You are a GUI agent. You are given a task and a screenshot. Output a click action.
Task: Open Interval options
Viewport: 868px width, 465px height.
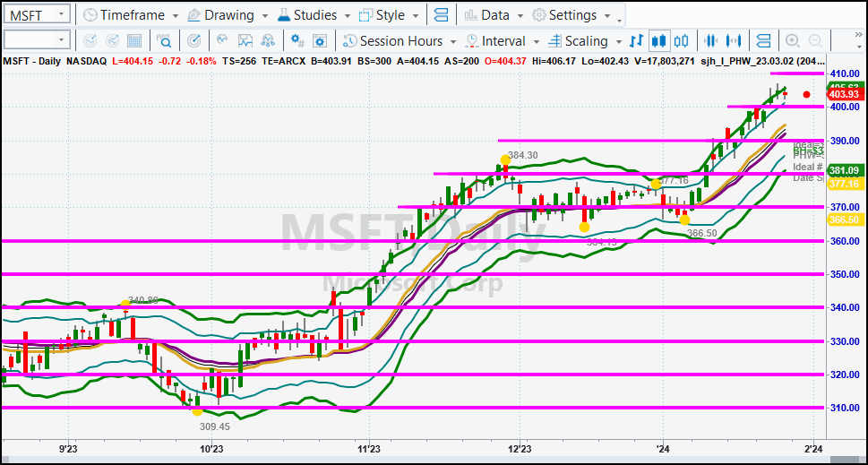pyautogui.click(x=503, y=41)
